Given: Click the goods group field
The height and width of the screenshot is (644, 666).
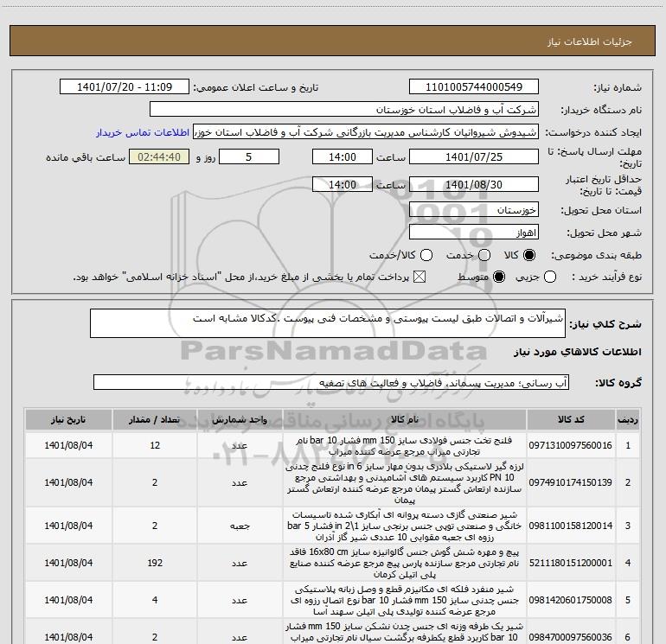Looking at the screenshot, I should [x=331, y=382].
